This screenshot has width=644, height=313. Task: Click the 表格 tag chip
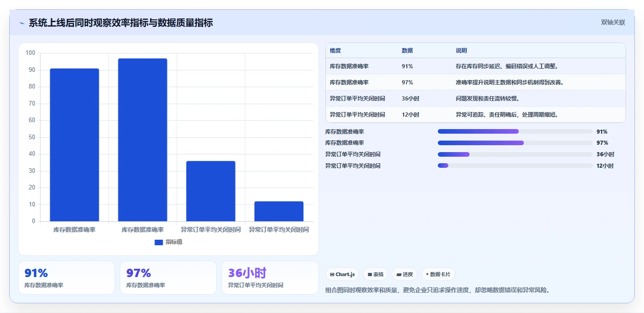(376, 274)
